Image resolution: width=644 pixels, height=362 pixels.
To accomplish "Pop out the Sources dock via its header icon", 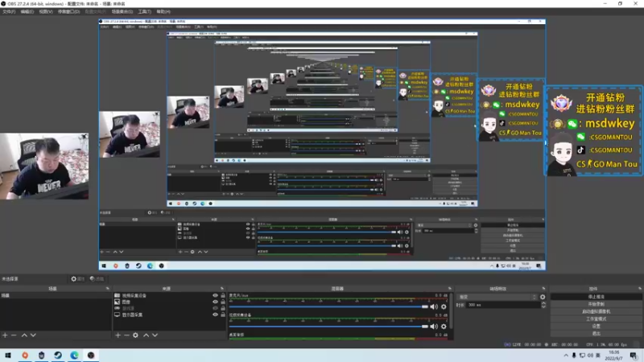I will tap(222, 289).
